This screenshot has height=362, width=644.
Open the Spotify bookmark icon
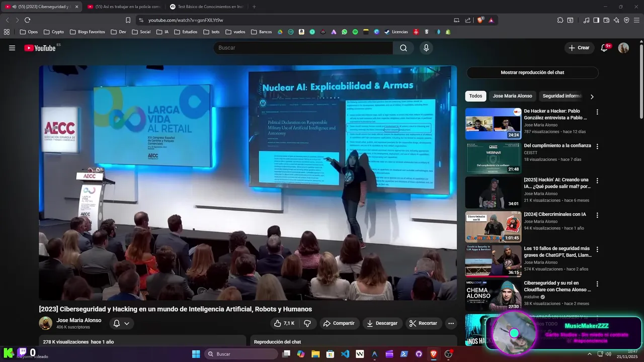pos(355,32)
